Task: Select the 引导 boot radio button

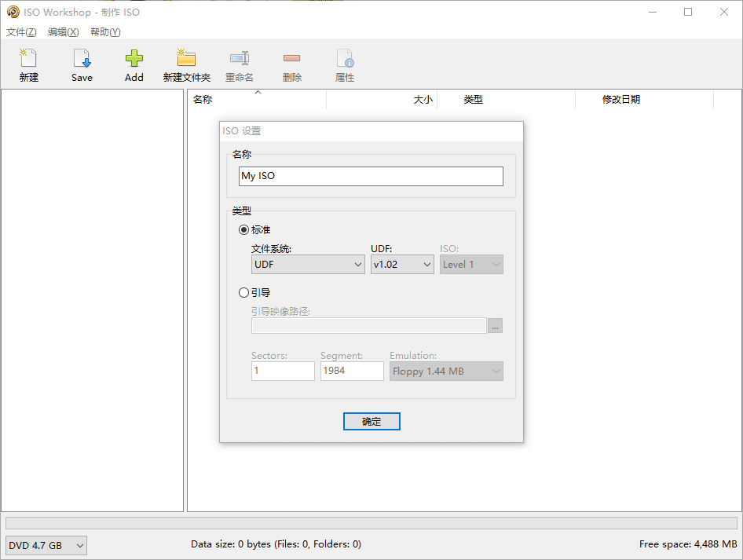Action: (x=243, y=292)
